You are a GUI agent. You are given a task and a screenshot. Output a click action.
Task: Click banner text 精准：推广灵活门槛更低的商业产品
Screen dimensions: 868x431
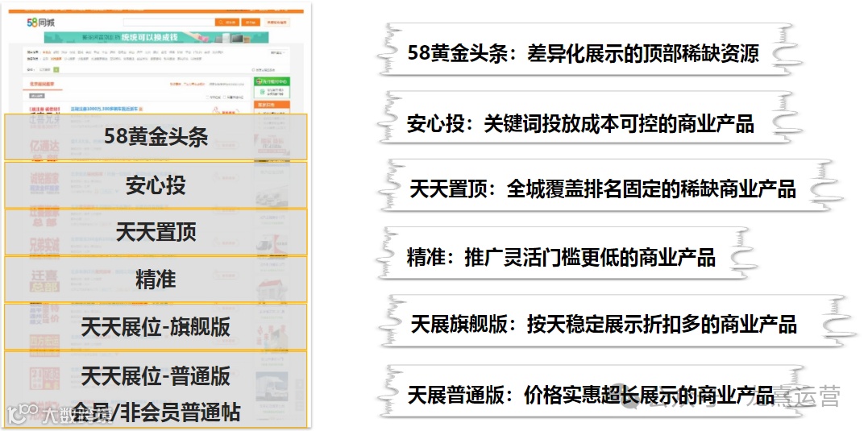(x=561, y=257)
